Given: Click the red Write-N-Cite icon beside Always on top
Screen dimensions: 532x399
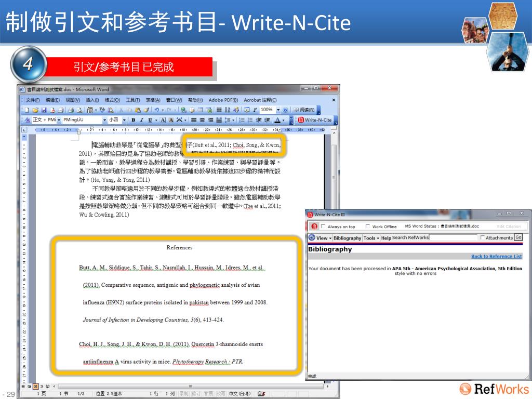Looking at the screenshot, I should coord(314,227).
